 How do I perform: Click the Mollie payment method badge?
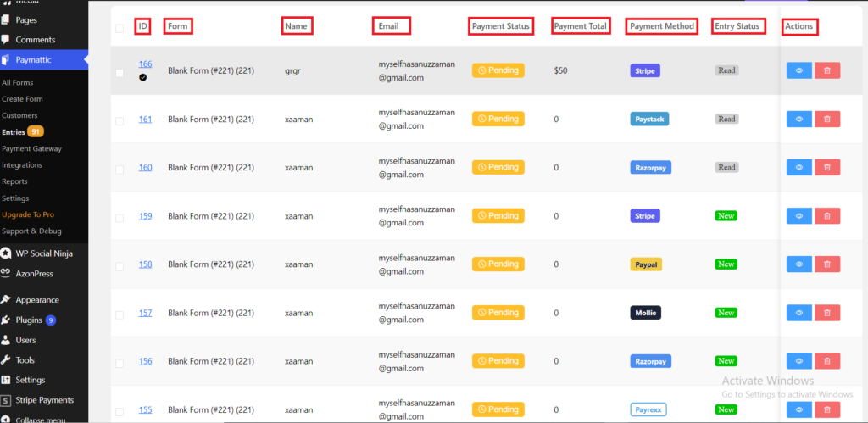[x=645, y=313]
